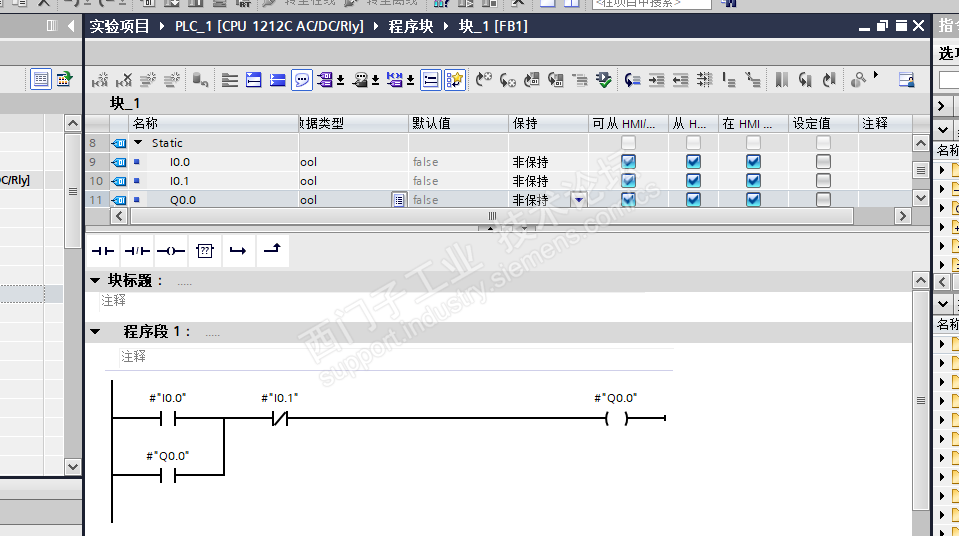Collapse 程序段 1 network
The width and height of the screenshot is (959, 536).
95,332
